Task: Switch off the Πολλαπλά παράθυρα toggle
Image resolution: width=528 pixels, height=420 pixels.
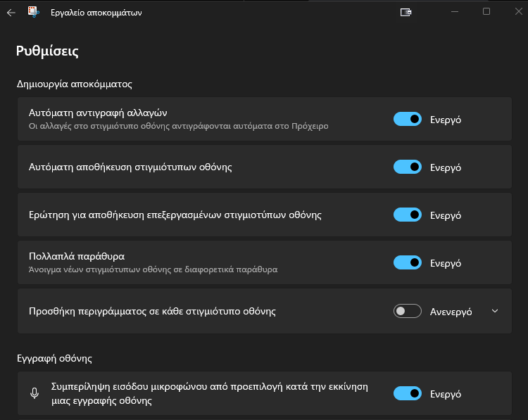Action: (408, 262)
